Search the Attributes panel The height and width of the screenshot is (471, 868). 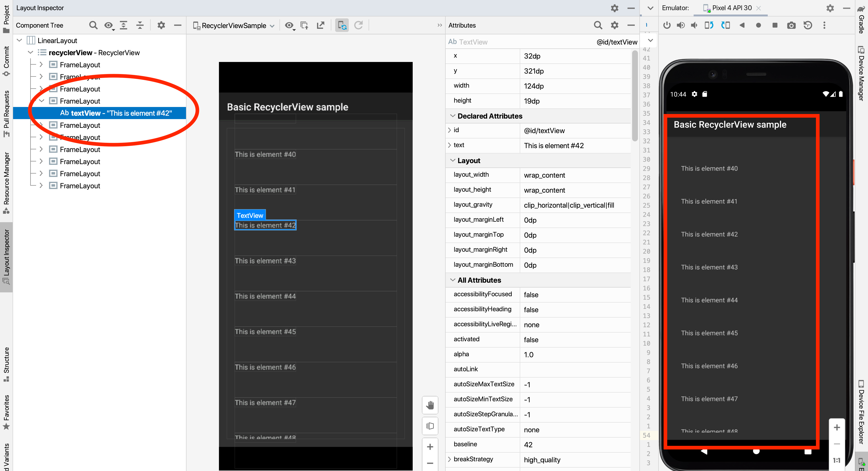(x=598, y=25)
